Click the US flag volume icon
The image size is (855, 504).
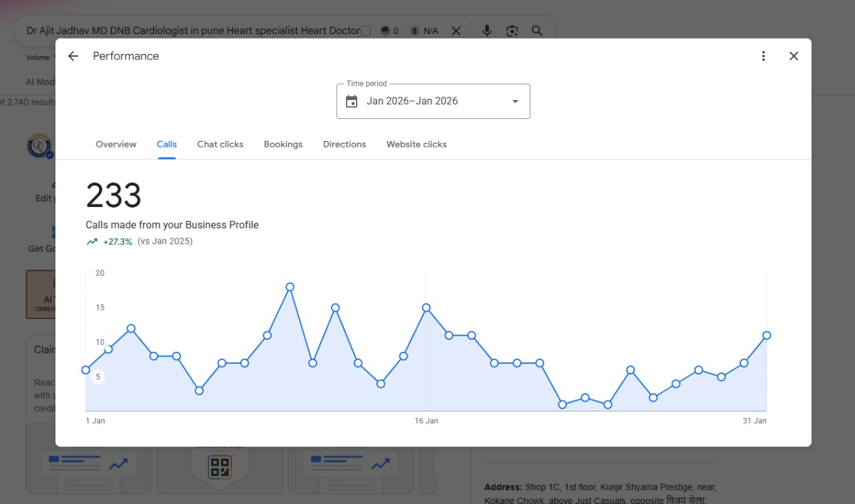[385, 31]
